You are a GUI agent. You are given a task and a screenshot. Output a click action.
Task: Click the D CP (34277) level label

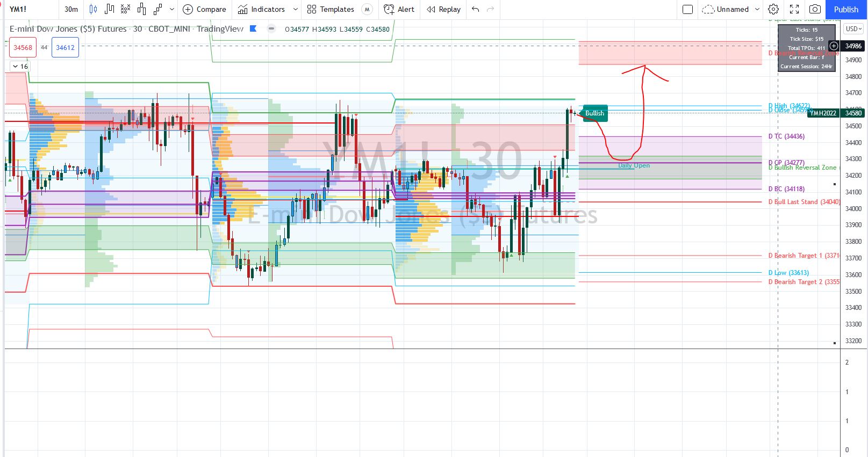786,162
